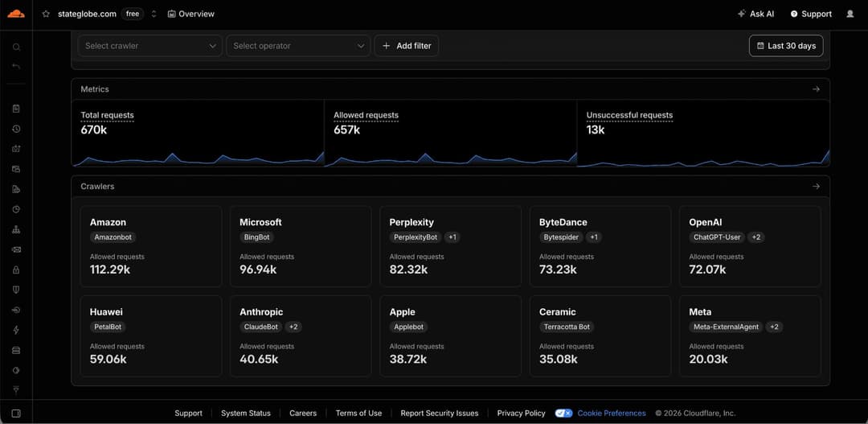
Task: Select the ClaudeBot tag
Action: coord(260,327)
